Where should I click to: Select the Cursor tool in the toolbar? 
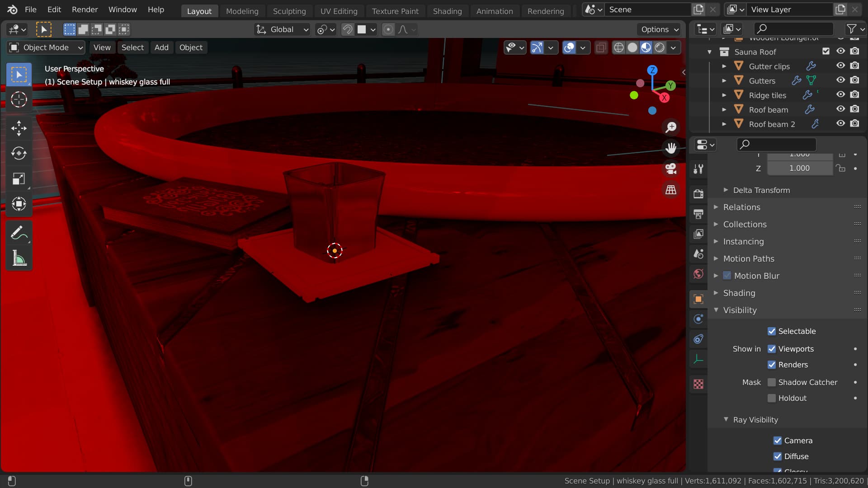[x=19, y=99]
